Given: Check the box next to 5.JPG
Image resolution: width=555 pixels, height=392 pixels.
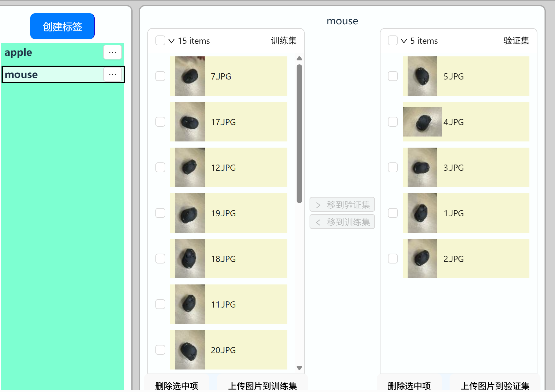Looking at the screenshot, I should (x=393, y=76).
